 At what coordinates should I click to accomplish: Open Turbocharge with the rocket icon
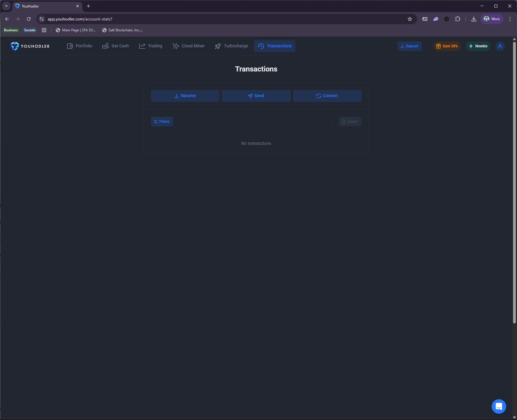pyautogui.click(x=217, y=46)
